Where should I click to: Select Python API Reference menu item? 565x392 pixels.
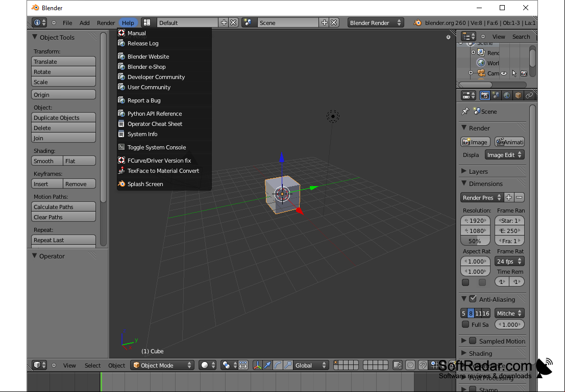164,113
